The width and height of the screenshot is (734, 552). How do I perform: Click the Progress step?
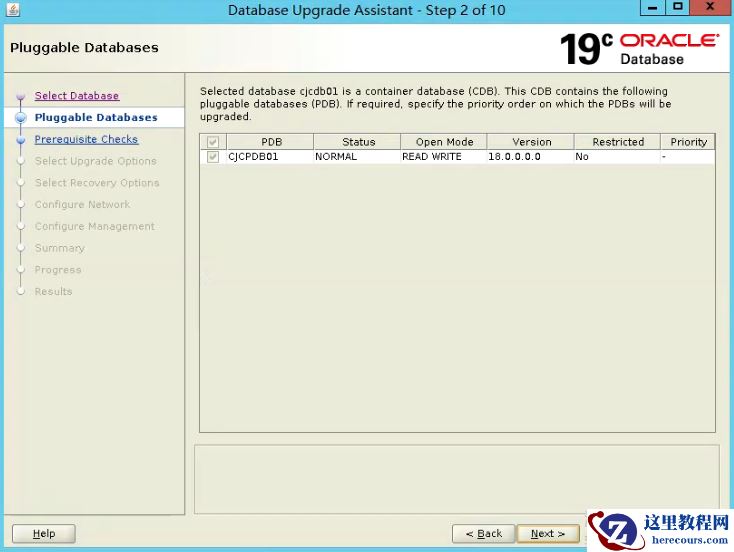(x=58, y=270)
